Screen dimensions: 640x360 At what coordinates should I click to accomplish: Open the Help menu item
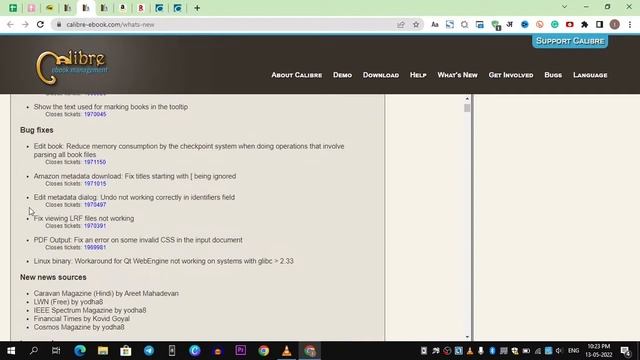(x=418, y=75)
